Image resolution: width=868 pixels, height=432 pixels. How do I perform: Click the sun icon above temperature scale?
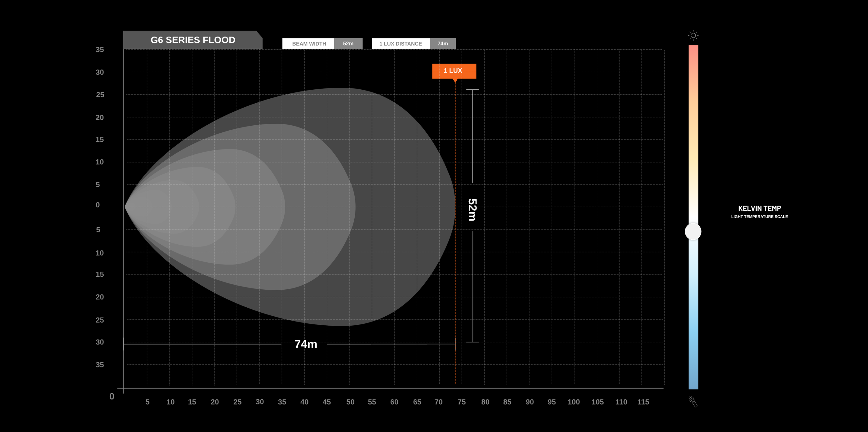693,35
